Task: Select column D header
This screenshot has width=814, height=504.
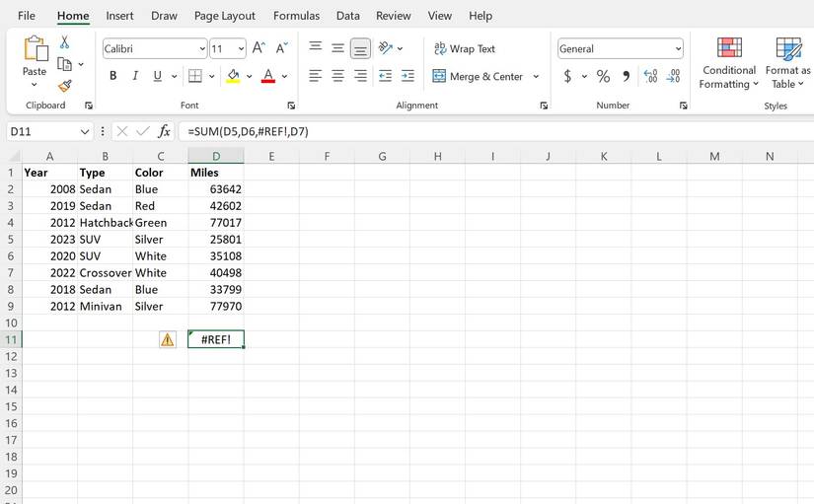Action: (x=216, y=156)
